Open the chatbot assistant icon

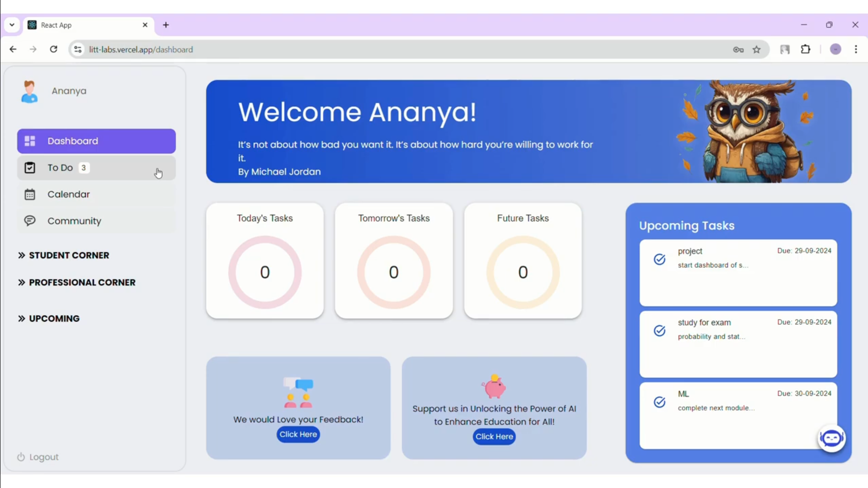click(x=831, y=438)
